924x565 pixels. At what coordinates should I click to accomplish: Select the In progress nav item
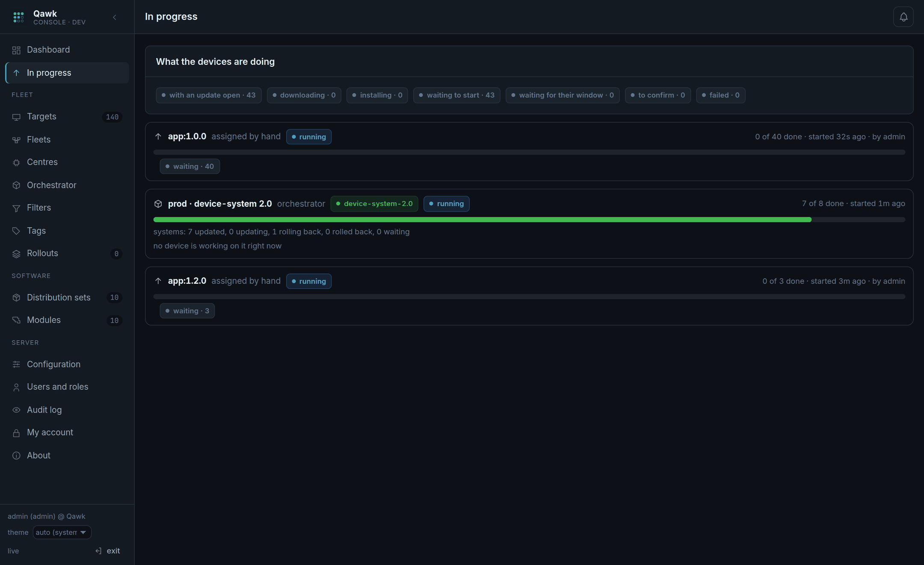point(67,73)
